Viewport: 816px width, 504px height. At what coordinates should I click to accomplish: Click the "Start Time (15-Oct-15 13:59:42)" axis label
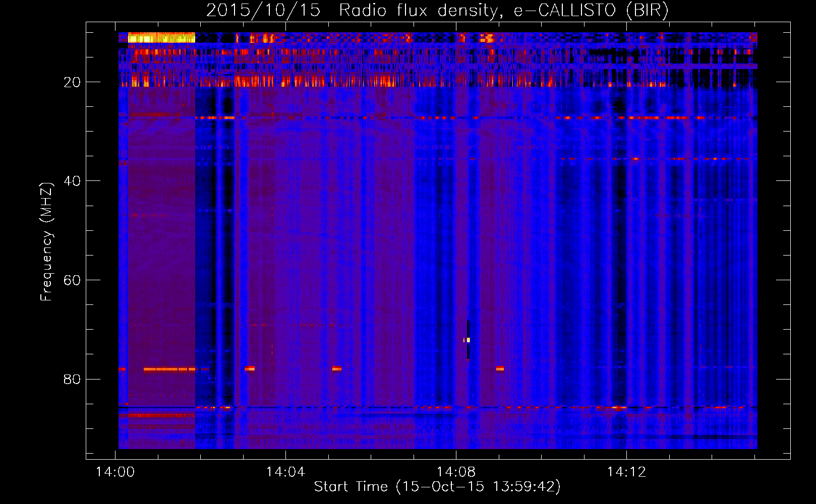click(437, 487)
